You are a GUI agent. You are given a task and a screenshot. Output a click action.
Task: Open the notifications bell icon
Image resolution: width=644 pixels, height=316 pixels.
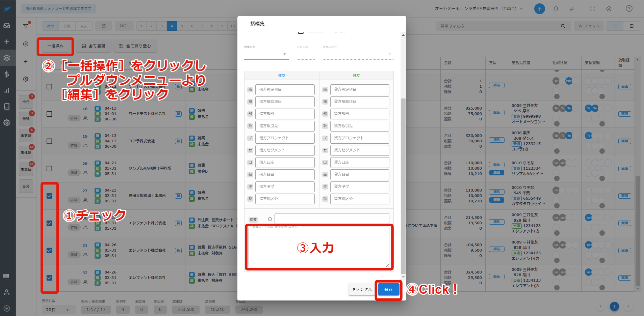click(556, 9)
